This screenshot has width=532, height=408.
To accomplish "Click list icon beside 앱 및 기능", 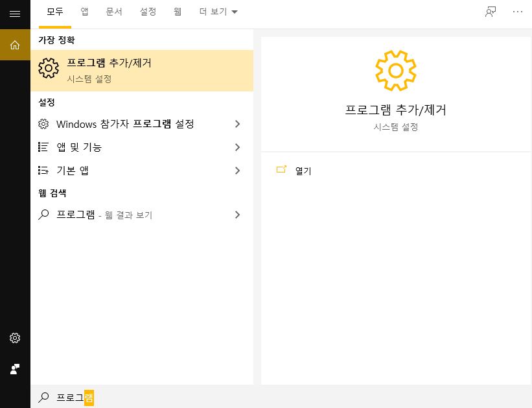I will tap(43, 147).
